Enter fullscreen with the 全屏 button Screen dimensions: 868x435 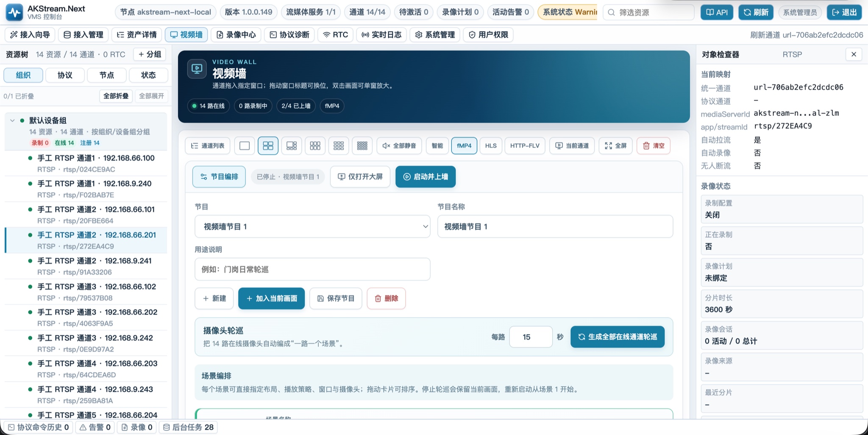[x=616, y=146]
